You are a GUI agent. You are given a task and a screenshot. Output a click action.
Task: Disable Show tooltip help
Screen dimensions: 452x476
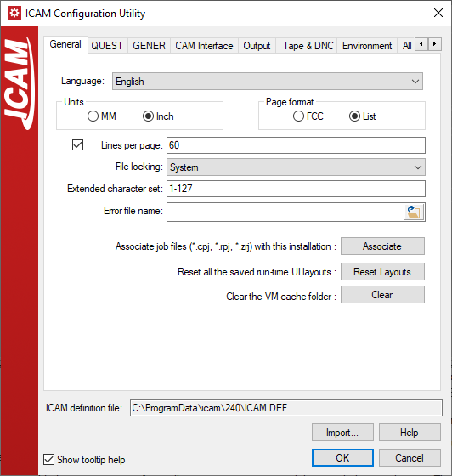point(48,459)
